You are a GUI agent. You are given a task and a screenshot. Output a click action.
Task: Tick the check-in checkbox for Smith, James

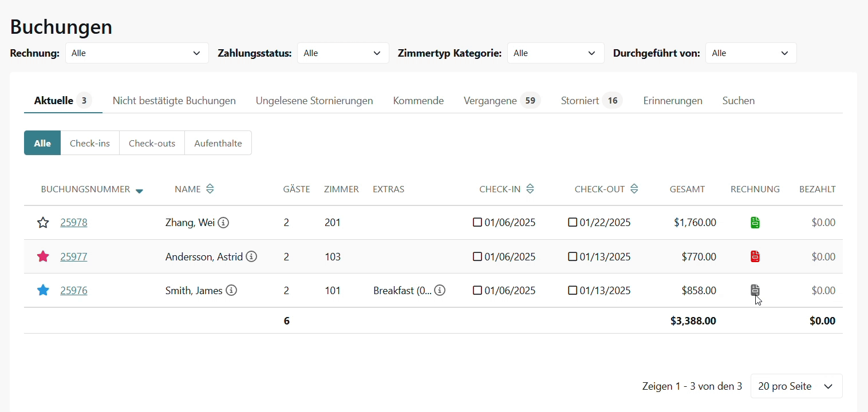[478, 290]
